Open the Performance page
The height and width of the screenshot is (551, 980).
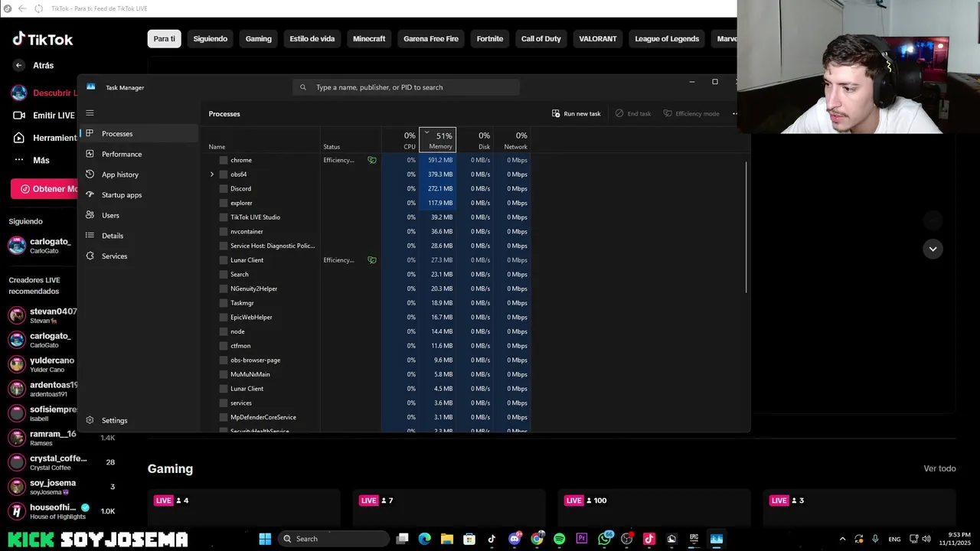point(139,154)
